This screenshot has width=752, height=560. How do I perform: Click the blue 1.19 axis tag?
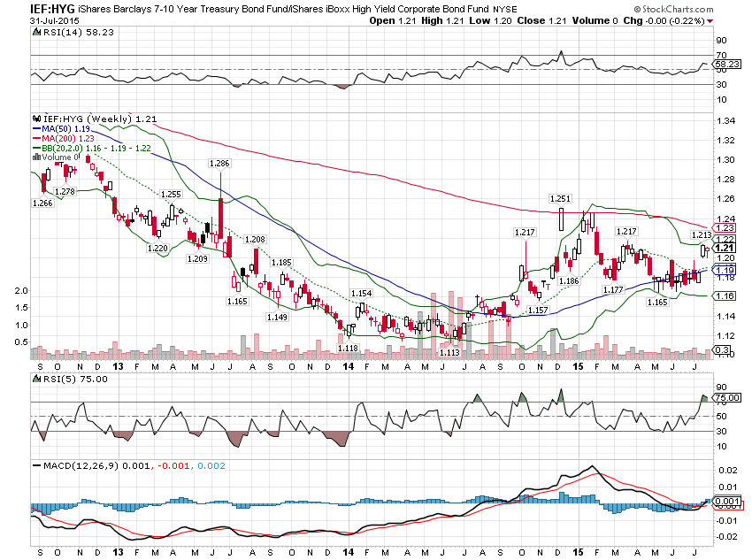[725, 270]
